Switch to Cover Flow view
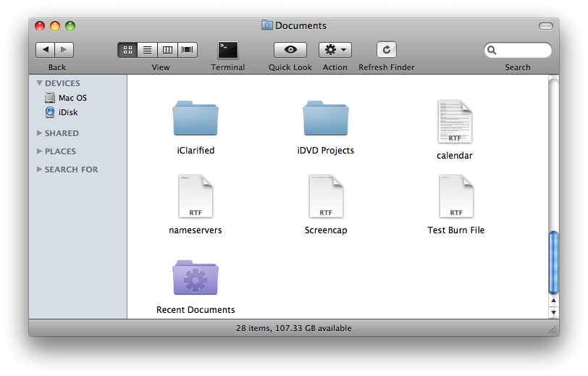Screen dimensions: 588x376 tap(188, 50)
